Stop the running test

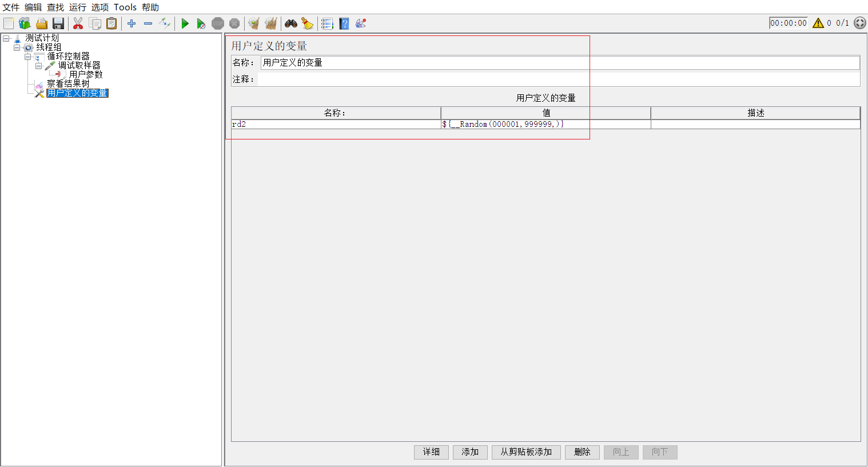click(218, 23)
